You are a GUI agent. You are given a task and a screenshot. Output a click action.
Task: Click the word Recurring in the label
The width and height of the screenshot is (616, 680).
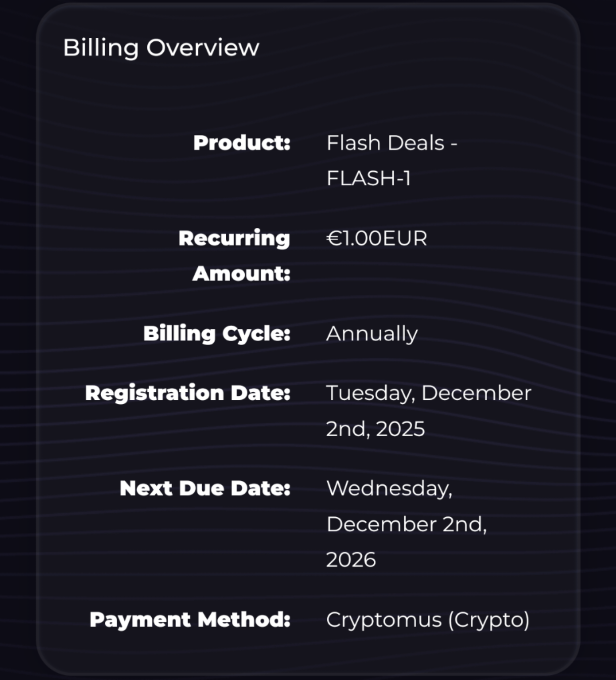[x=234, y=238]
